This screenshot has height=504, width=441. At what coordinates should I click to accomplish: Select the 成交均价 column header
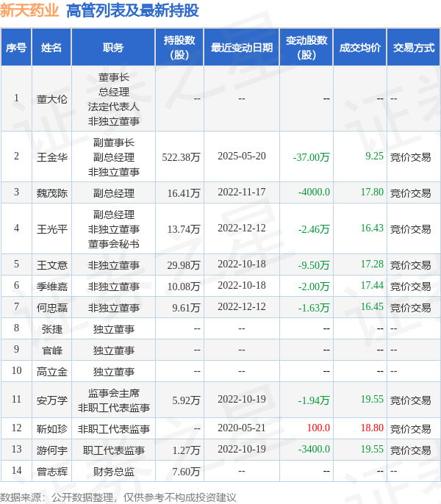(360, 48)
